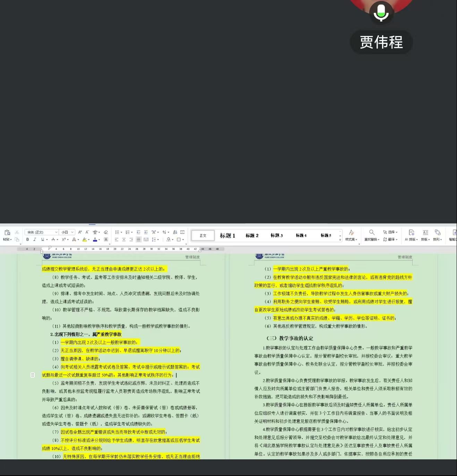Click the 翻译 translate button
The height and width of the screenshot is (476, 457).
coord(390,240)
